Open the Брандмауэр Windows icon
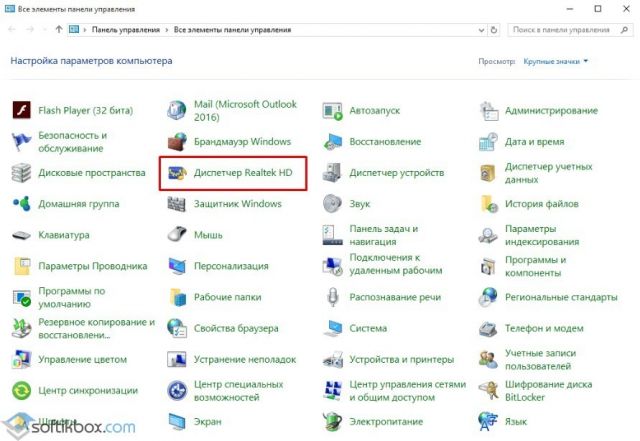 pos(177,142)
